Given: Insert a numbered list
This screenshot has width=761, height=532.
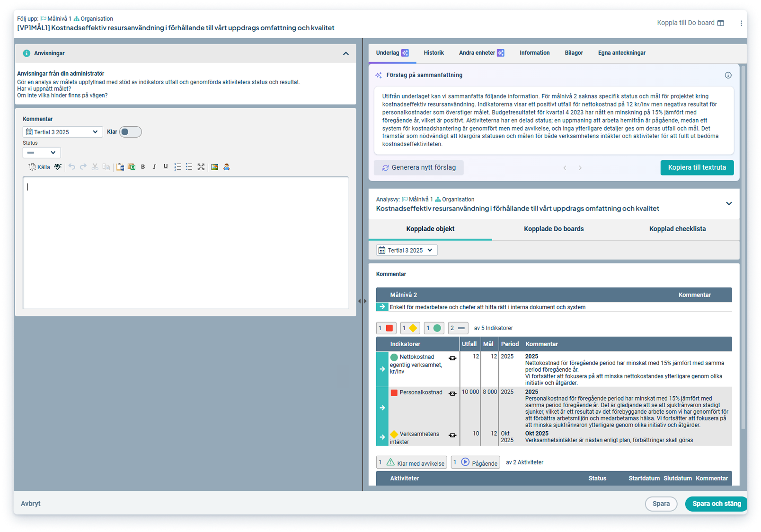Looking at the screenshot, I should click(177, 167).
